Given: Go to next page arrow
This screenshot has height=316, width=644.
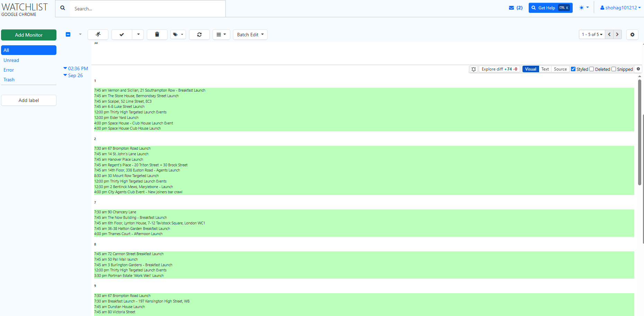Looking at the screenshot, I should [617, 35].
